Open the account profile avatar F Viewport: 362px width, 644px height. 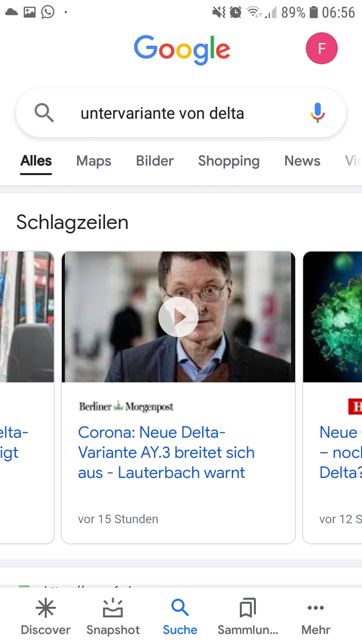pyautogui.click(x=321, y=49)
